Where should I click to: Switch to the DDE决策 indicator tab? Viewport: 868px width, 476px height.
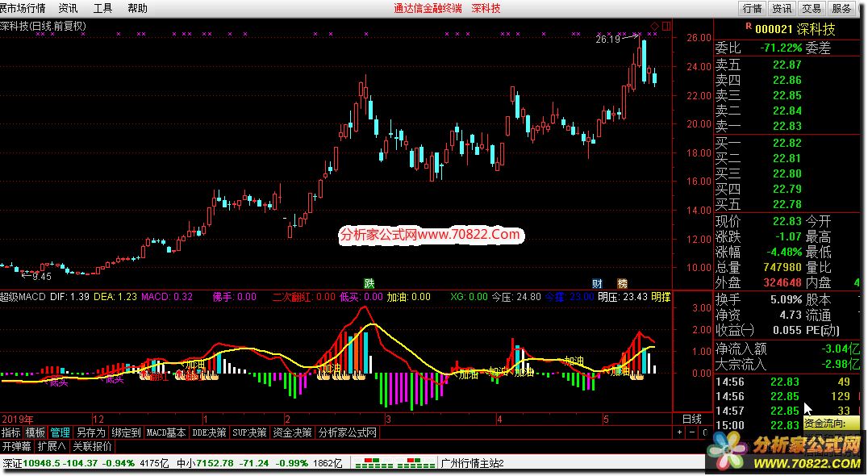pos(209,432)
